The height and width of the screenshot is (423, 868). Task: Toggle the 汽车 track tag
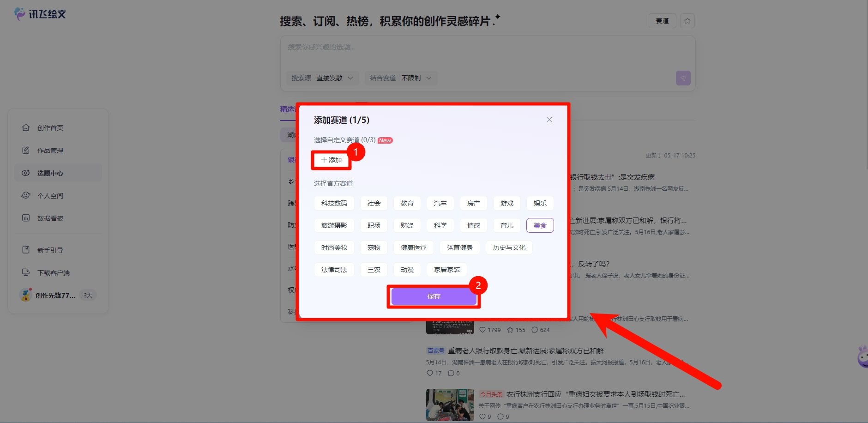tap(440, 203)
